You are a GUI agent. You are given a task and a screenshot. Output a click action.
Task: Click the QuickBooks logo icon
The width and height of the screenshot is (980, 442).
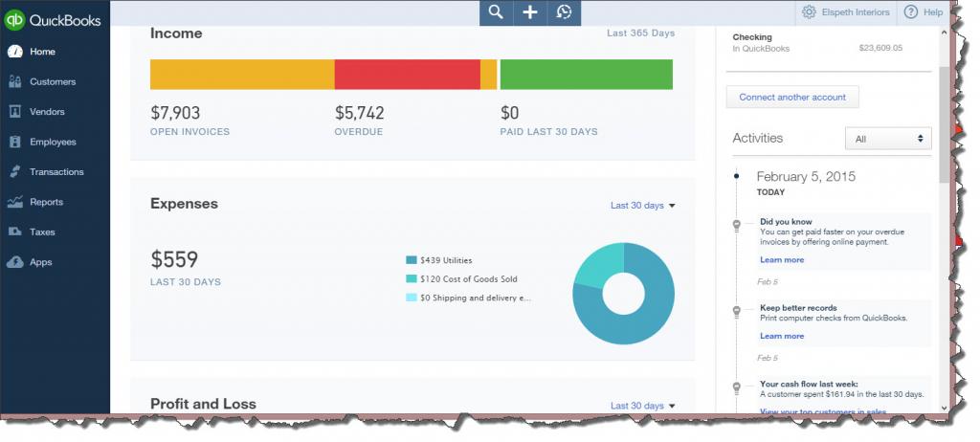13,20
